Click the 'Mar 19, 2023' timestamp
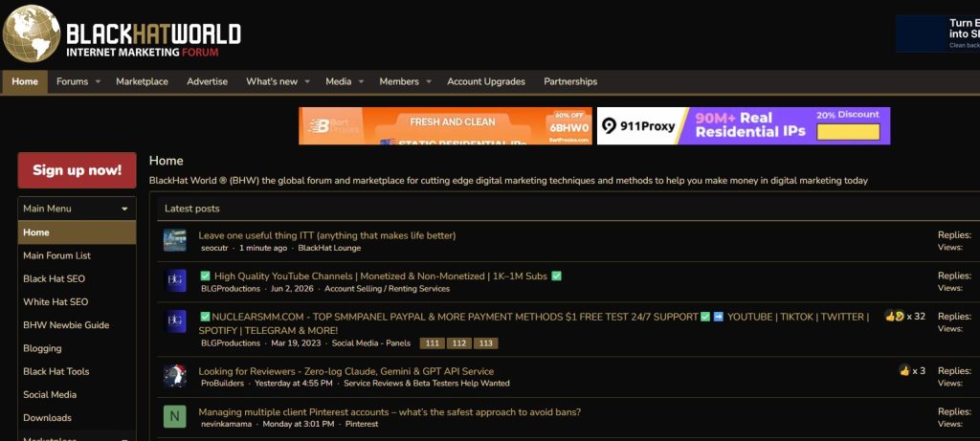This screenshot has height=441, width=980. [297, 342]
